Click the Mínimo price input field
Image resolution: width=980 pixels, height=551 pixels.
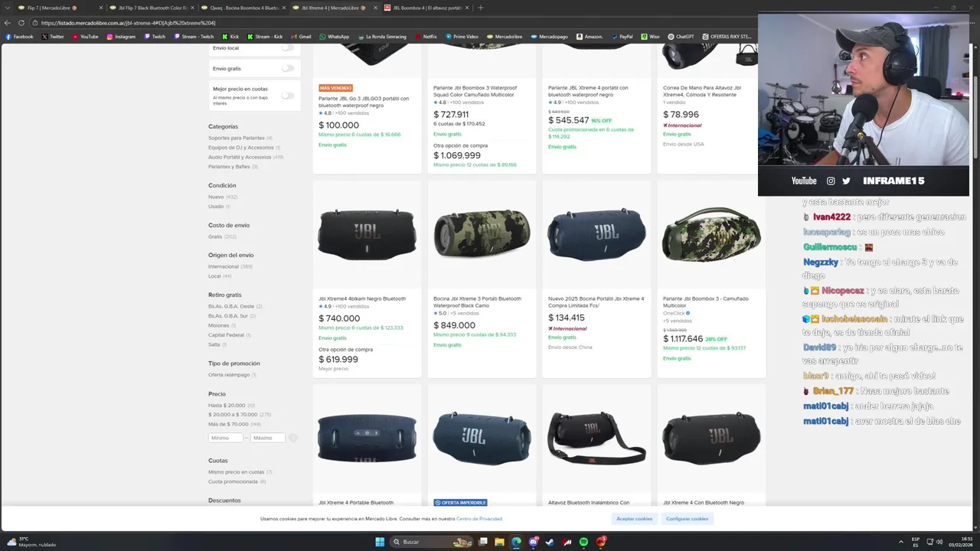tap(226, 438)
